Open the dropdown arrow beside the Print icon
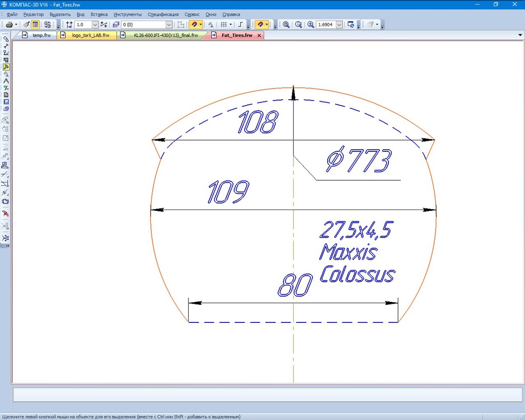The height and width of the screenshot is (420, 525). [17, 24]
